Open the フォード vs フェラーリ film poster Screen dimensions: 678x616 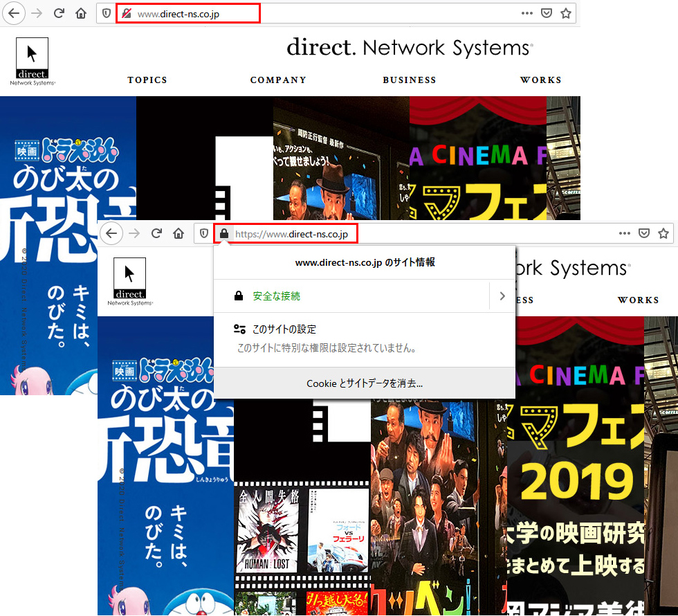click(338, 530)
